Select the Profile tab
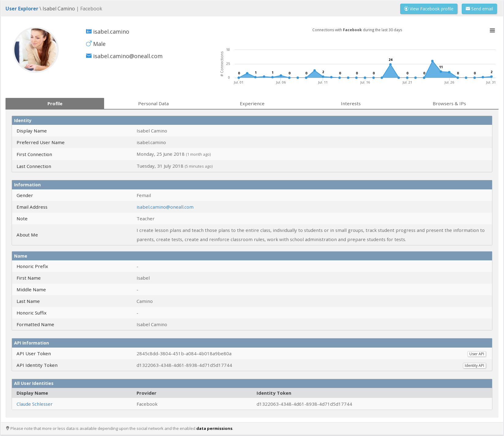This screenshot has height=436, width=504. [55, 103]
